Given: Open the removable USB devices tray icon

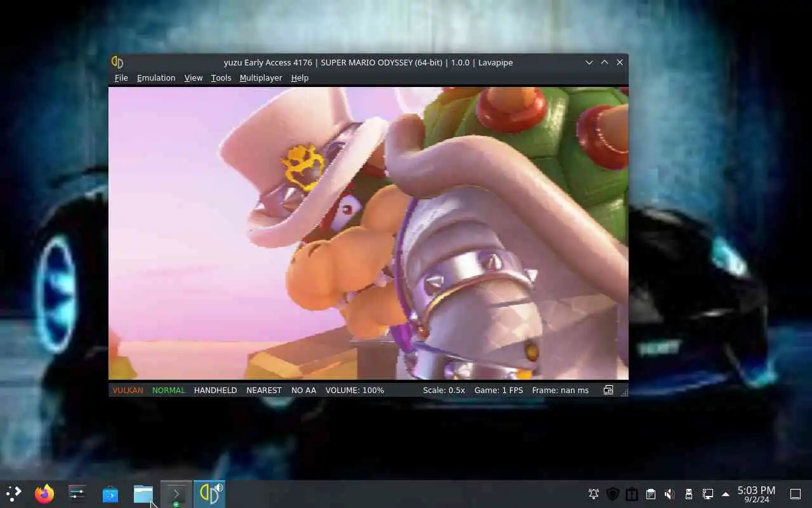Looking at the screenshot, I should (689, 494).
